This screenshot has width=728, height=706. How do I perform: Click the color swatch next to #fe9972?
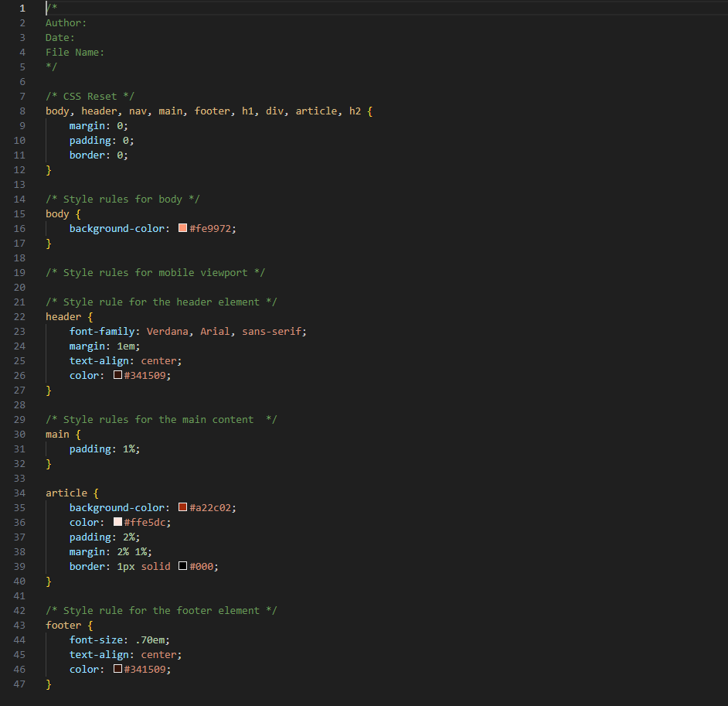(182, 228)
